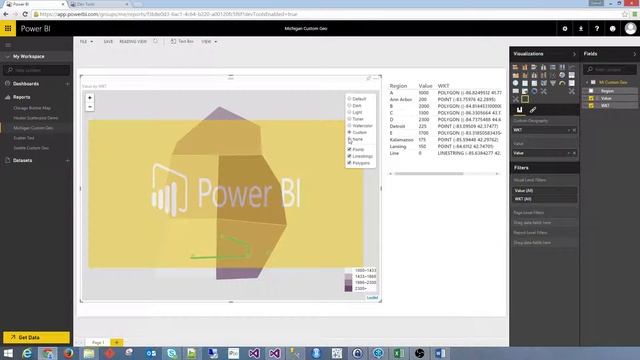Open the feedback smiley icon

[x=613, y=29]
